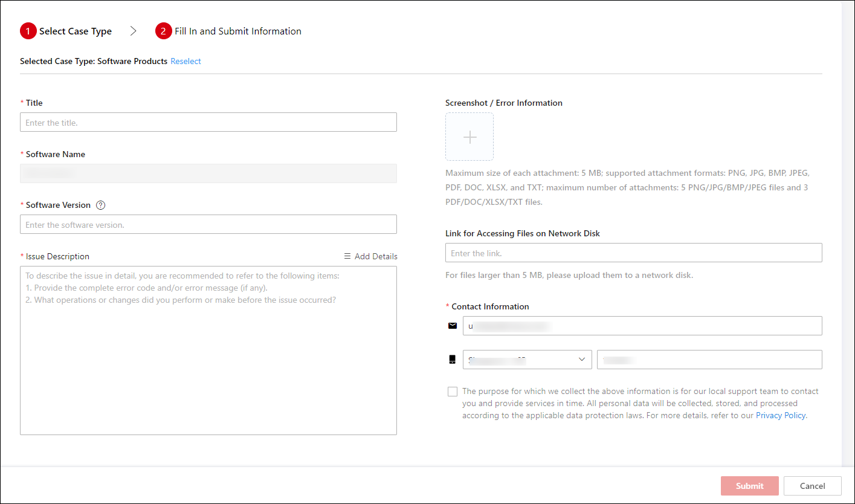Click the Cancel button

click(813, 486)
